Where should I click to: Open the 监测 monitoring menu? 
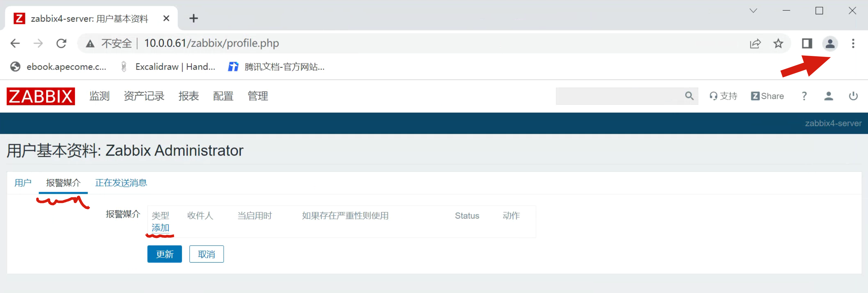99,96
